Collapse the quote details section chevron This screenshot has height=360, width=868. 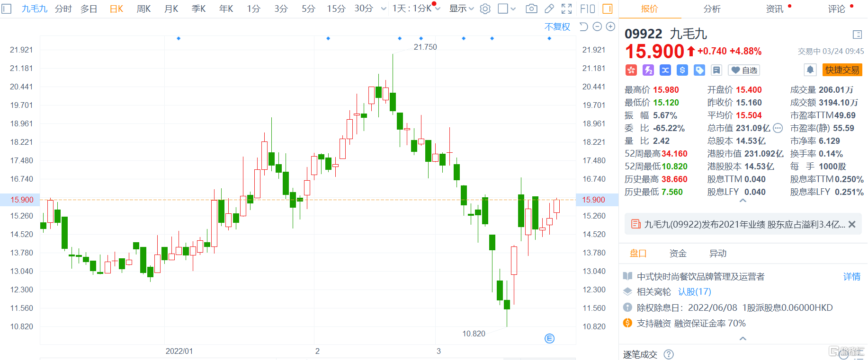point(743,201)
